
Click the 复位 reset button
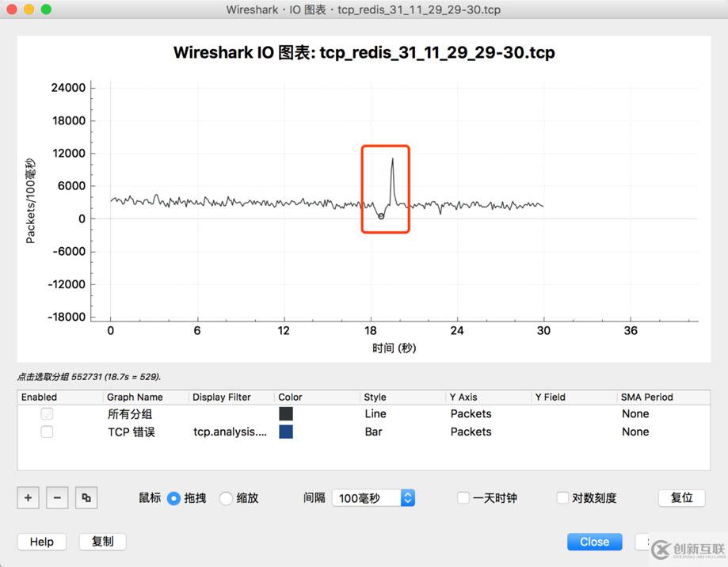(681, 498)
